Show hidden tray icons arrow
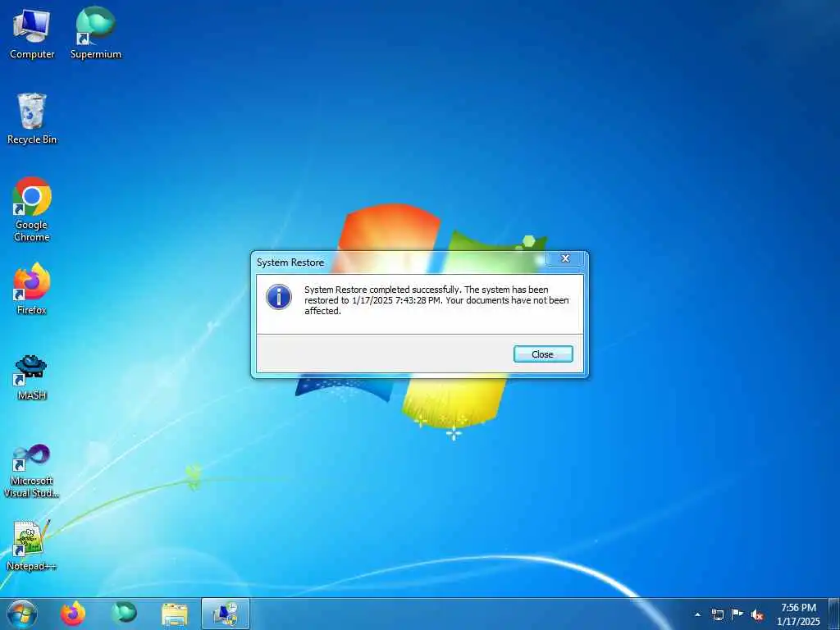 pos(697,614)
